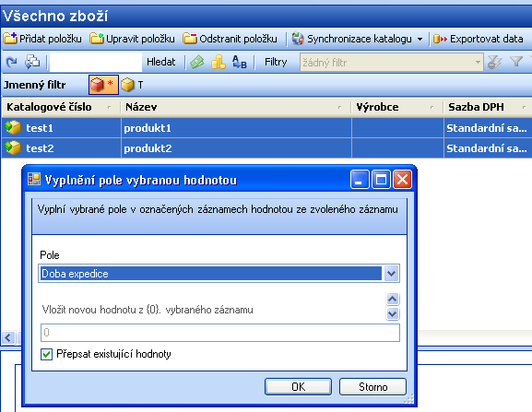Click the apply filter funnel icon
Image resolution: width=532 pixels, height=412 pixels.
[x=516, y=62]
